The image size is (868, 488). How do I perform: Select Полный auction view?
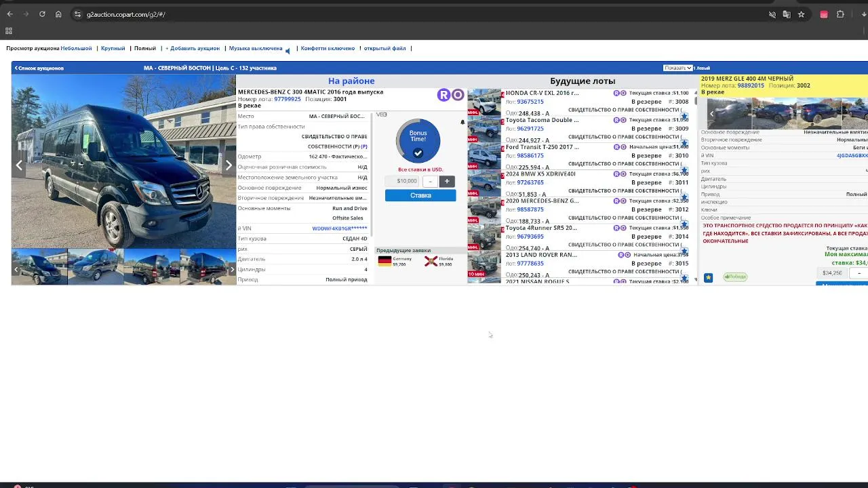(145, 48)
